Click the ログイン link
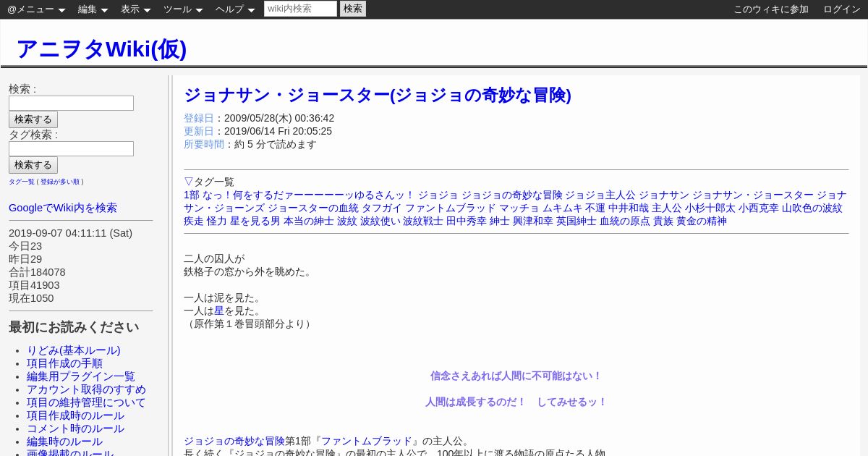 click(842, 9)
